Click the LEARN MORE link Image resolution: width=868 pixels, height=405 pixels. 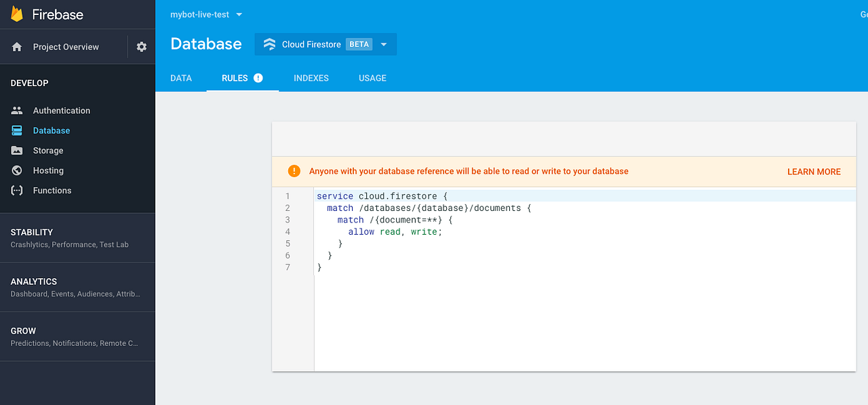tap(814, 172)
